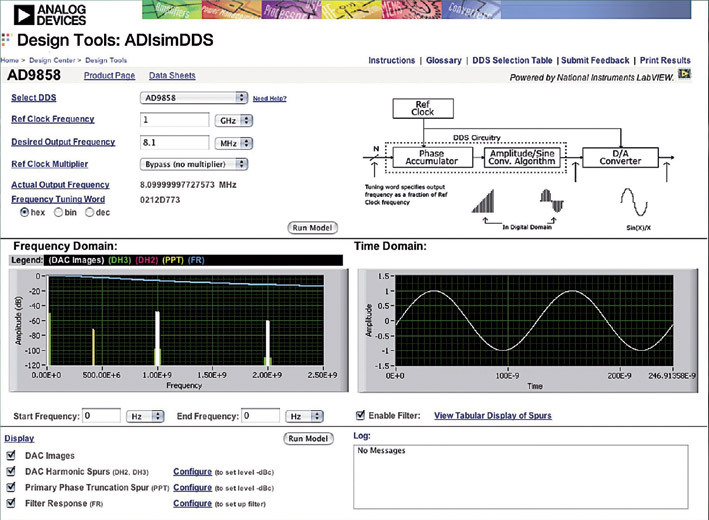Click Configure link for DAC Harmonic Spurs
Screen dimensions: 709x520
coord(193,472)
